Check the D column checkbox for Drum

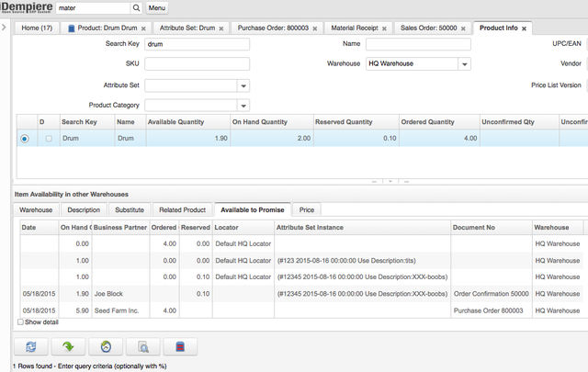pyautogui.click(x=49, y=139)
